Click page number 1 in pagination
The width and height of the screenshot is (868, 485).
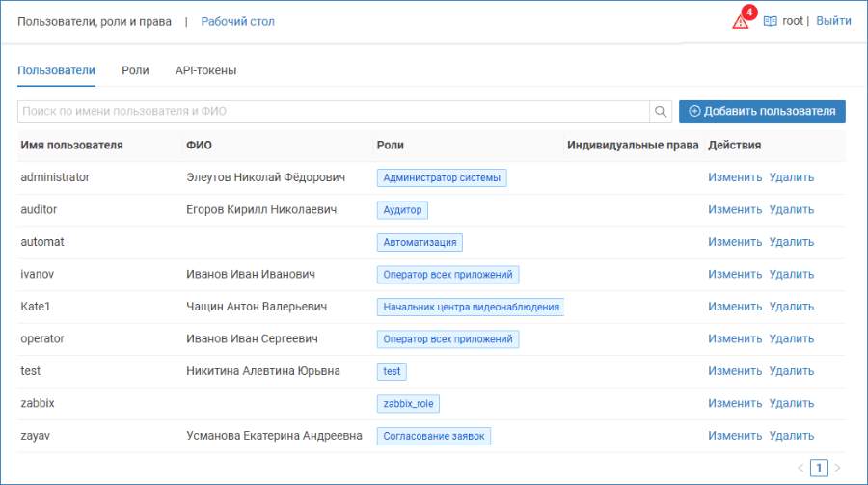819,468
